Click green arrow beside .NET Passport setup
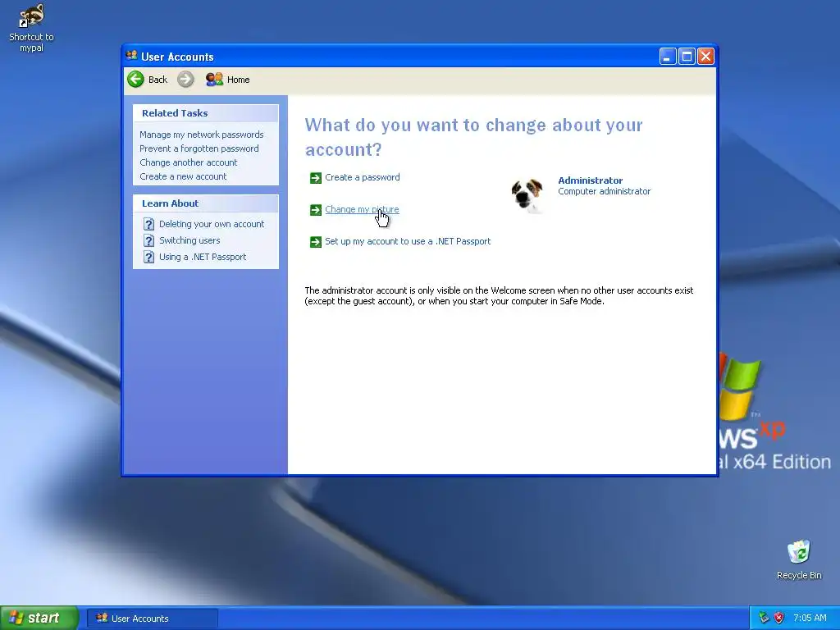This screenshot has width=840, height=630. [316, 242]
